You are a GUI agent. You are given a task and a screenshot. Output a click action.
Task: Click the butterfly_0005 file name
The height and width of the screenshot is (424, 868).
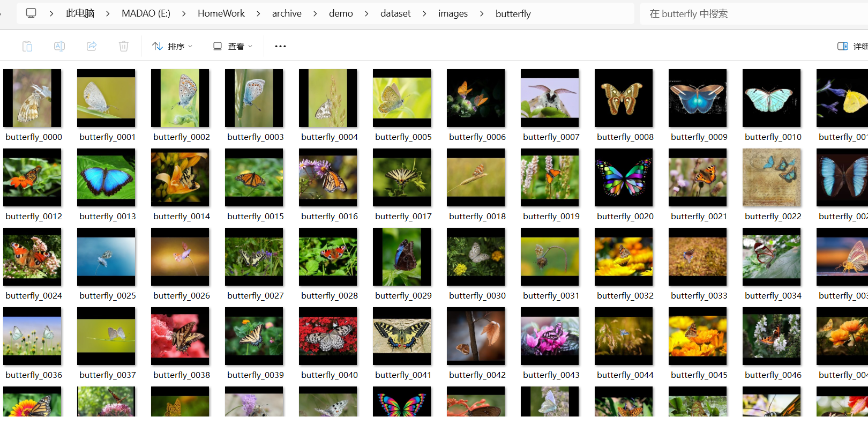pos(403,137)
